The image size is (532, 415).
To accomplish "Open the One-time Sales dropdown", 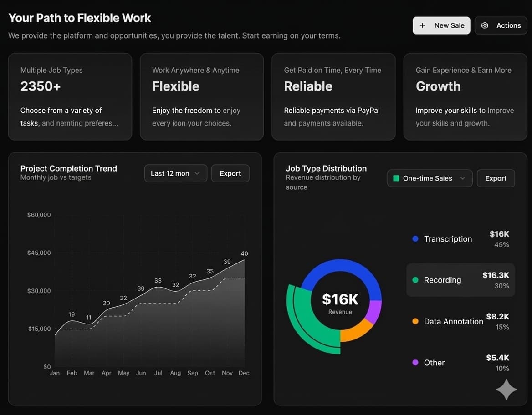I will click(x=429, y=178).
